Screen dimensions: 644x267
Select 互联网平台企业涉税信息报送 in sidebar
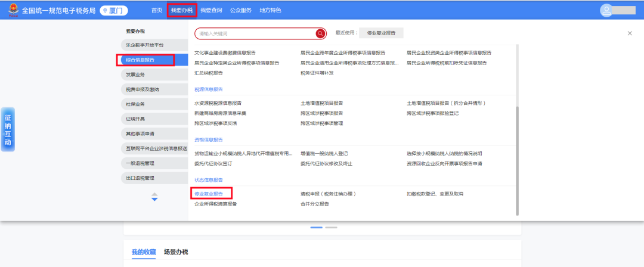click(154, 149)
